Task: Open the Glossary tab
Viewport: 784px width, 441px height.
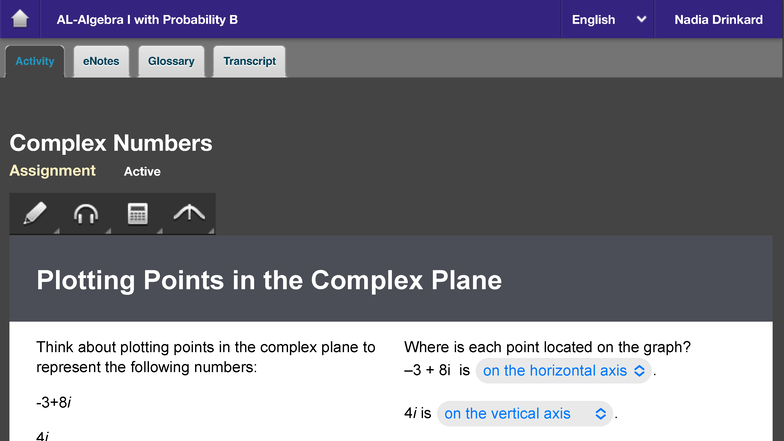Action: [x=171, y=61]
